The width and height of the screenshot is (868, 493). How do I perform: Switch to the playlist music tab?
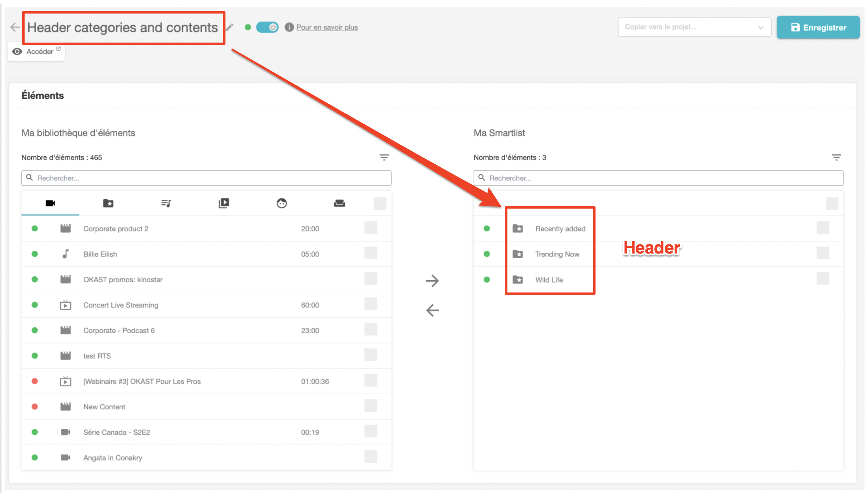pyautogui.click(x=166, y=203)
